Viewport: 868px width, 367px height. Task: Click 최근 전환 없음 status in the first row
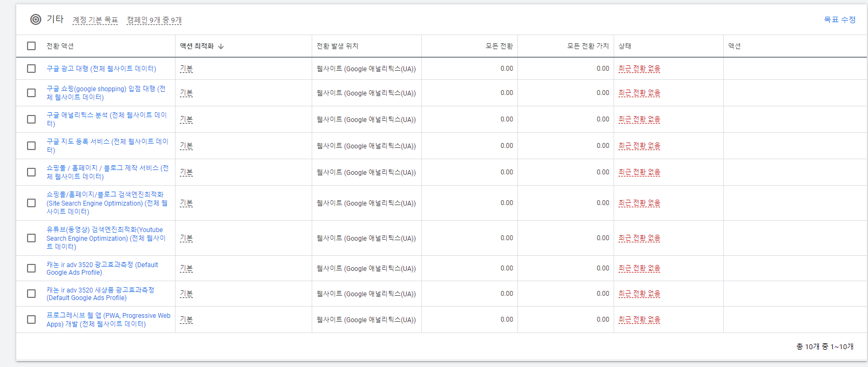coord(639,69)
